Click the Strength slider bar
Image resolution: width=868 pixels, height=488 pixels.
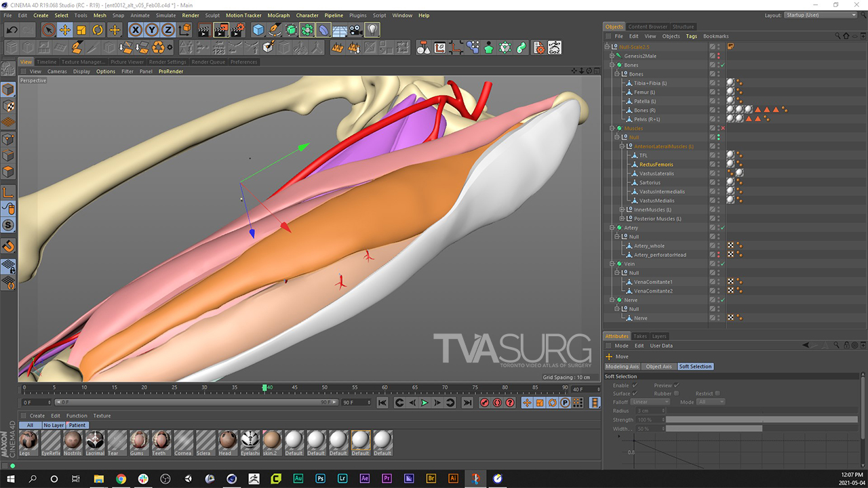[762, 420]
